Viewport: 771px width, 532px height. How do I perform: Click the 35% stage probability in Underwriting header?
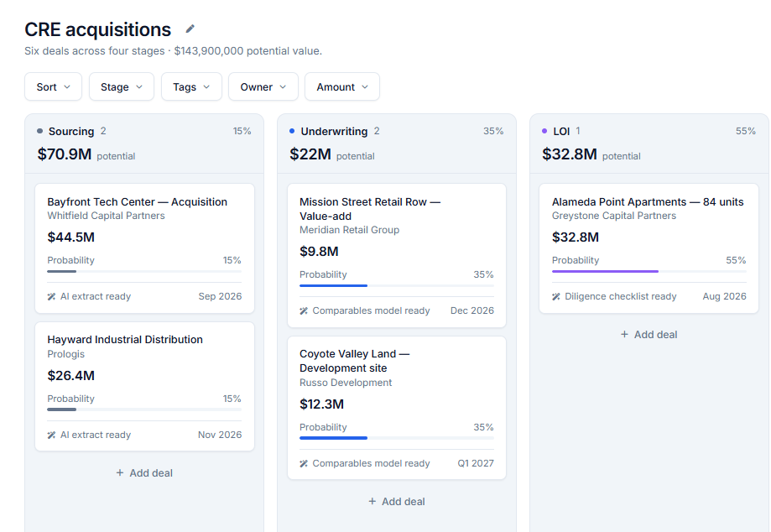tap(493, 131)
